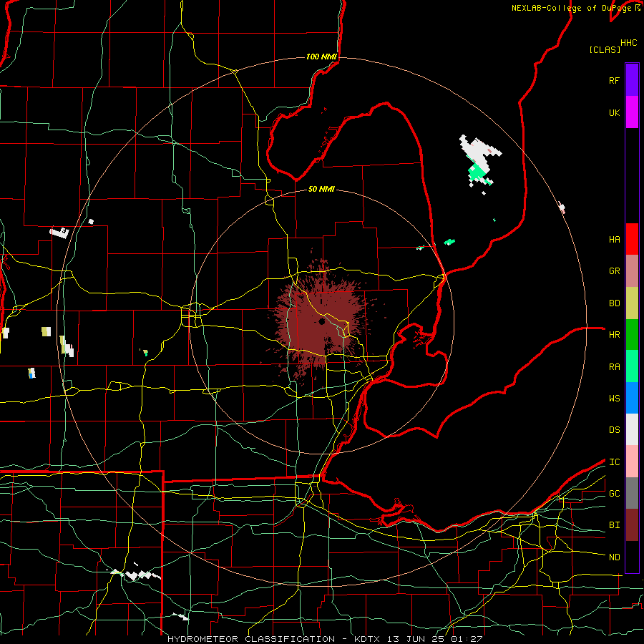Select the GR pink-brown legend swatch

tap(632, 271)
